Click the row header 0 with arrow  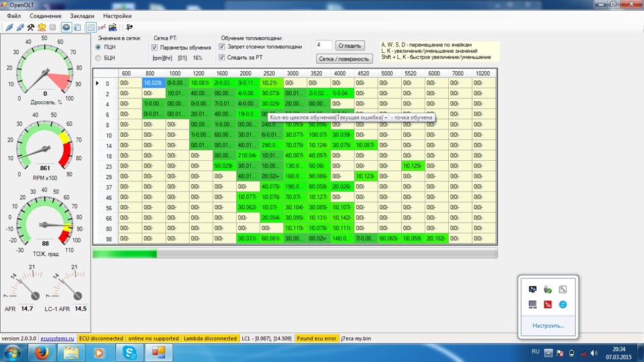(106, 83)
